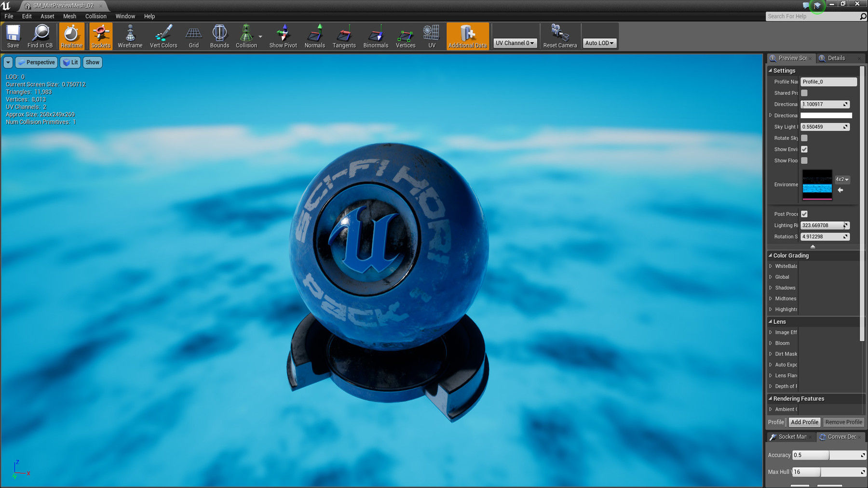Click the Perspective viewport button
868x488 pixels.
pos(36,62)
